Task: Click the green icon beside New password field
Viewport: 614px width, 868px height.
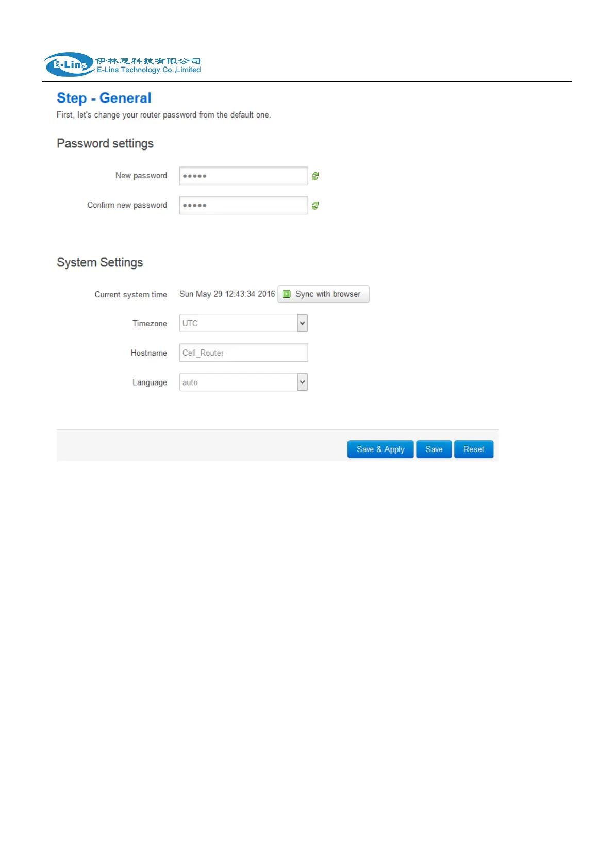Action: (x=315, y=176)
